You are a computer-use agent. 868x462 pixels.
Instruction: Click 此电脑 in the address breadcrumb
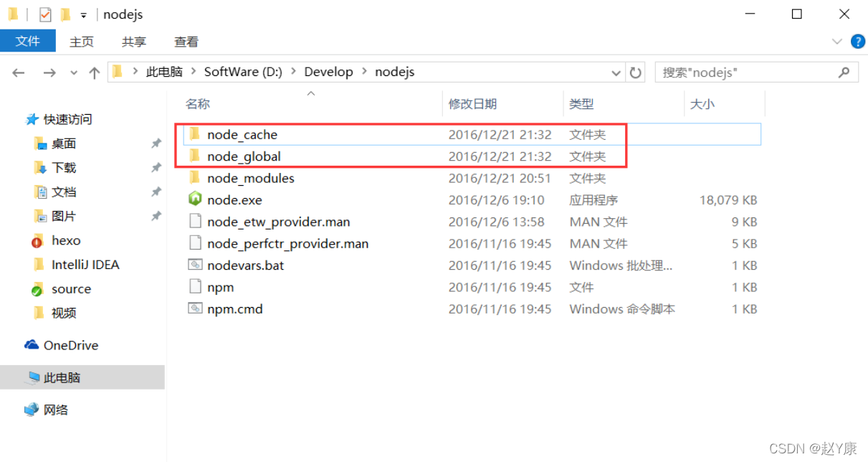tap(164, 72)
